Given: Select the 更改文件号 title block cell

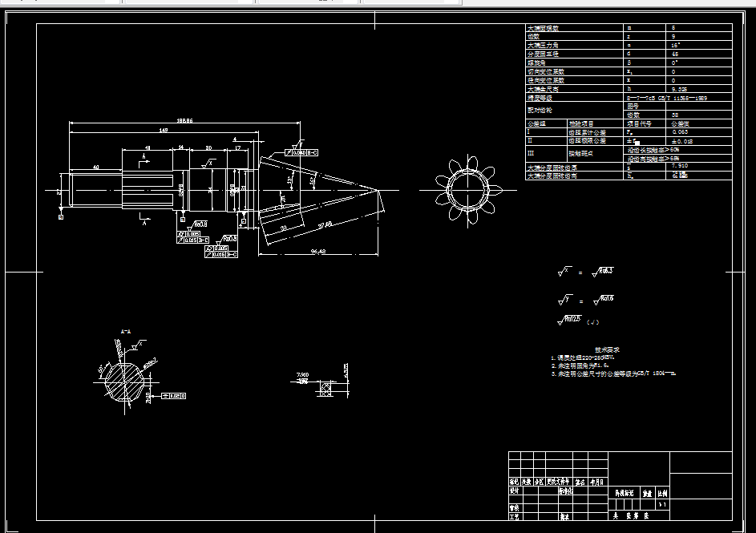Looking at the screenshot, I should pyautogui.click(x=560, y=482).
